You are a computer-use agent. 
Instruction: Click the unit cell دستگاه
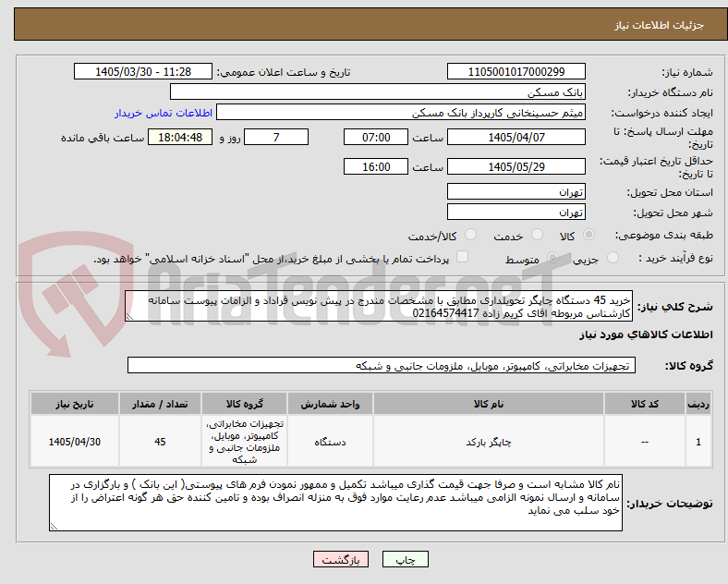[330, 442]
